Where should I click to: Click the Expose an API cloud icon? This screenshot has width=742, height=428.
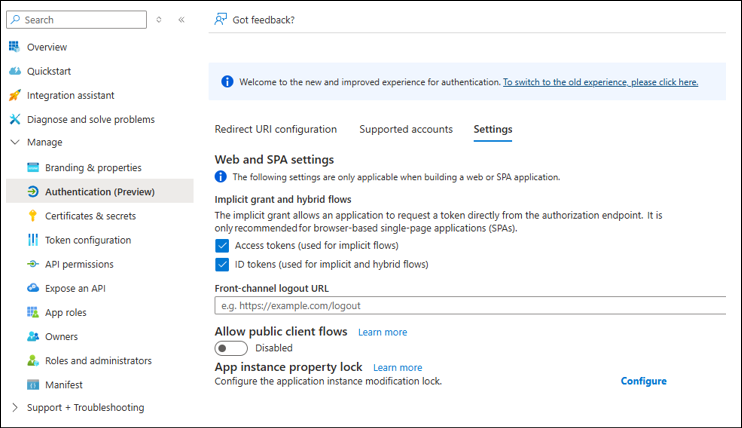[33, 288]
